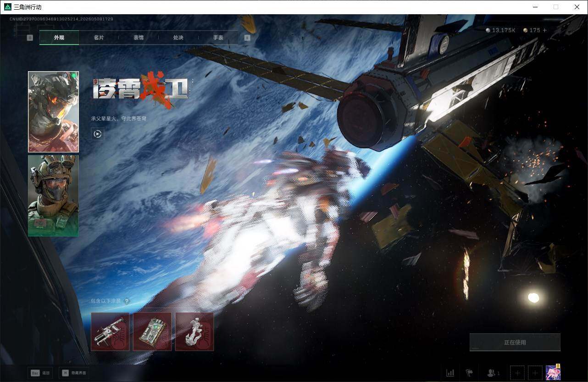The image size is (588, 382).
Task: Select the white figure charm item in the bundle
Action: (194, 331)
